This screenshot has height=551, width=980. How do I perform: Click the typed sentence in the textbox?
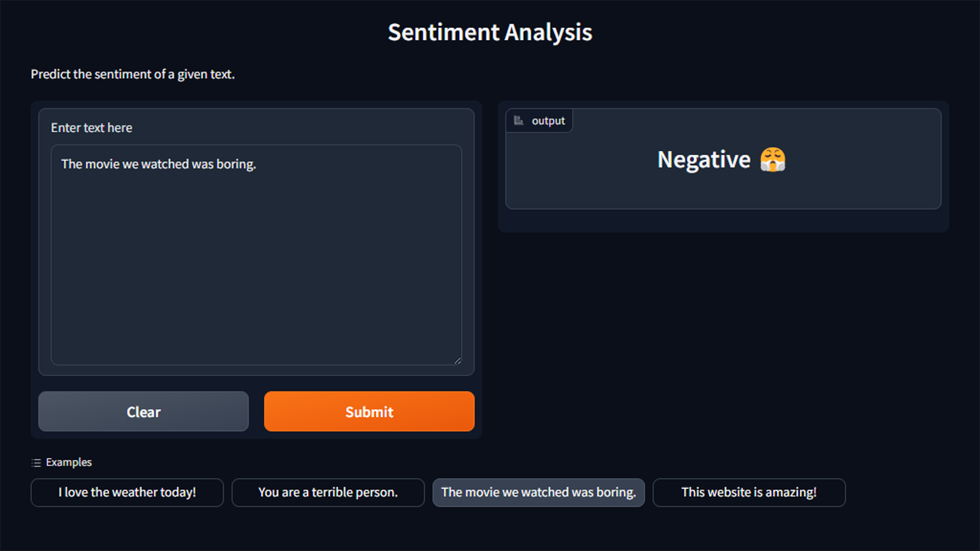(x=158, y=164)
